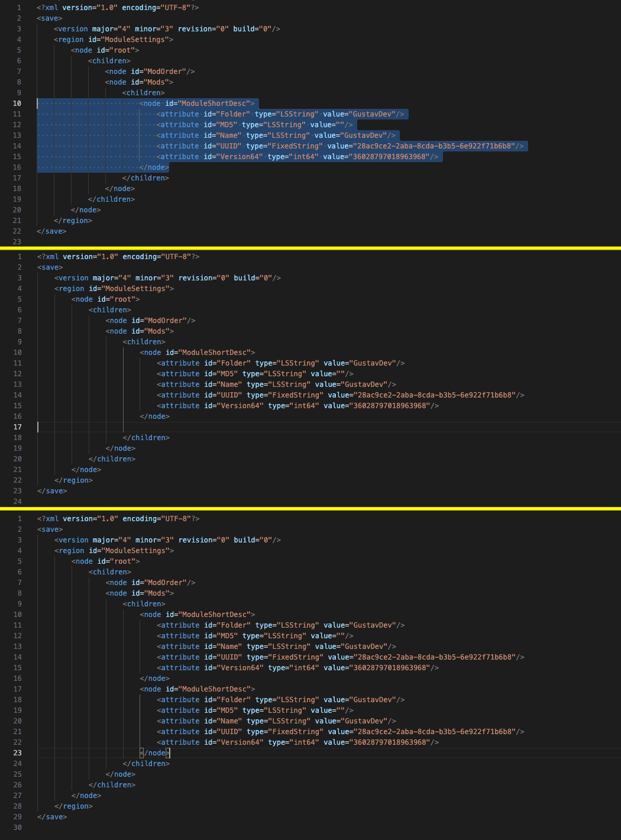Image resolution: width=621 pixels, height=840 pixels.
Task: Click the </save> tag on middle pane line 23
Action: pos(52,491)
